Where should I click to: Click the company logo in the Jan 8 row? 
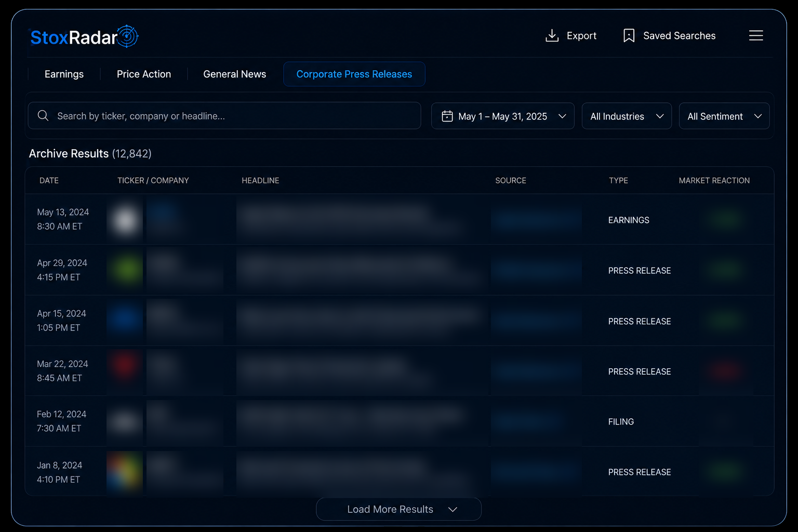[x=125, y=472]
